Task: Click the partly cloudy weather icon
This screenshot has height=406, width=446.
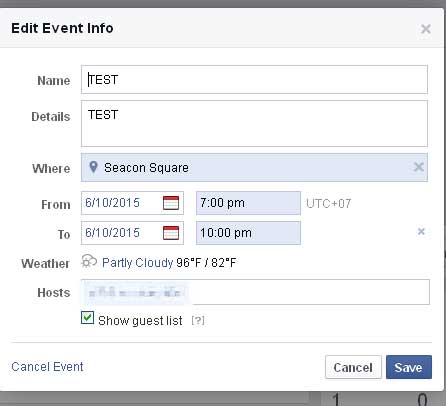Action: pos(89,261)
